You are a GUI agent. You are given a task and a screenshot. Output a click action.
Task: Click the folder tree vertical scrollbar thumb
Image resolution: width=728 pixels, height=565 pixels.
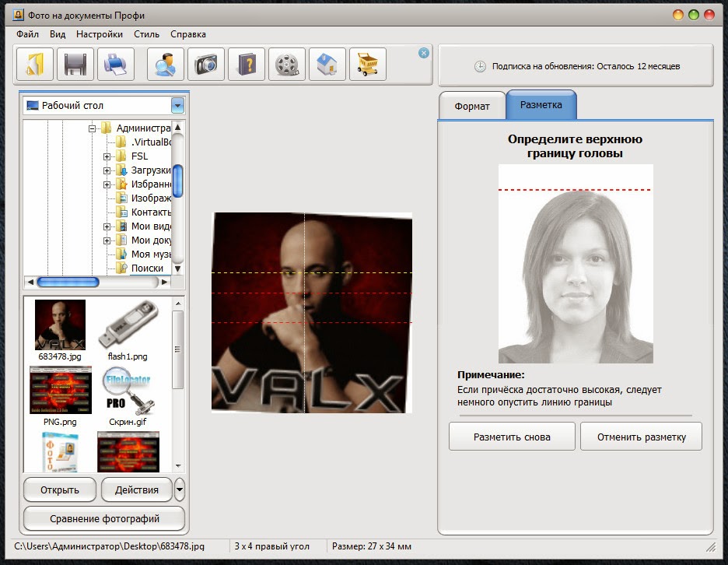[178, 181]
